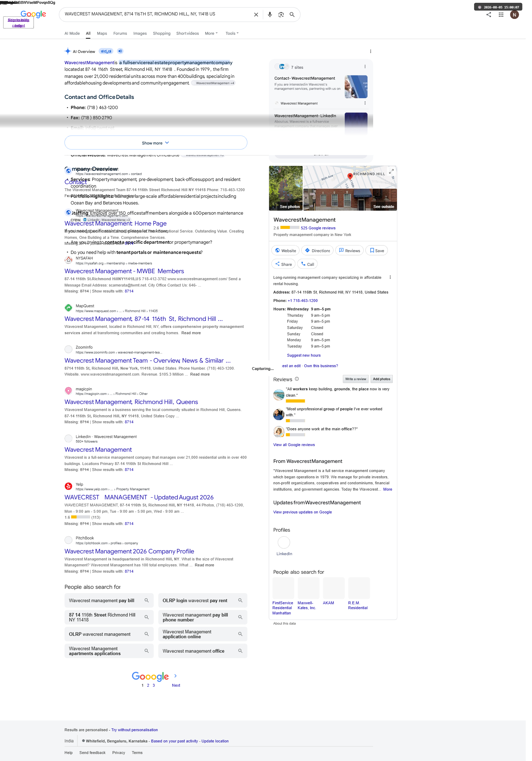Open See photos thumbnail
Viewport: 532px width, 761px height.
pos(286,188)
